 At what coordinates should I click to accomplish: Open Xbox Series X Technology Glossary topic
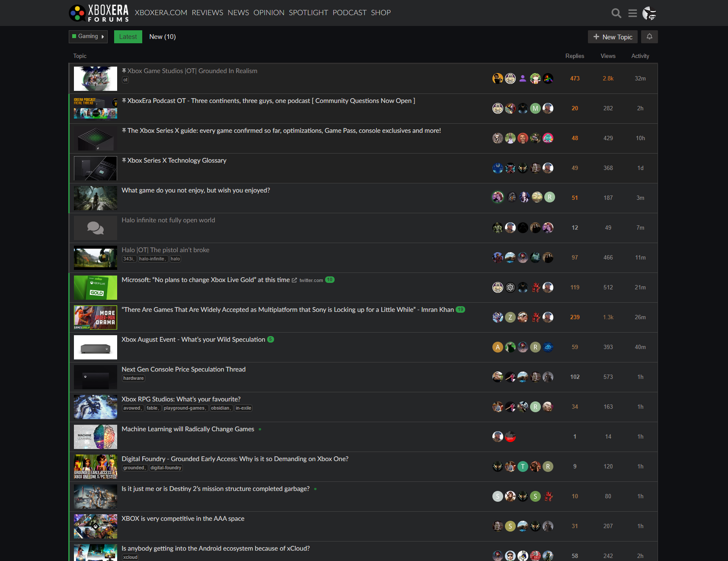177,160
